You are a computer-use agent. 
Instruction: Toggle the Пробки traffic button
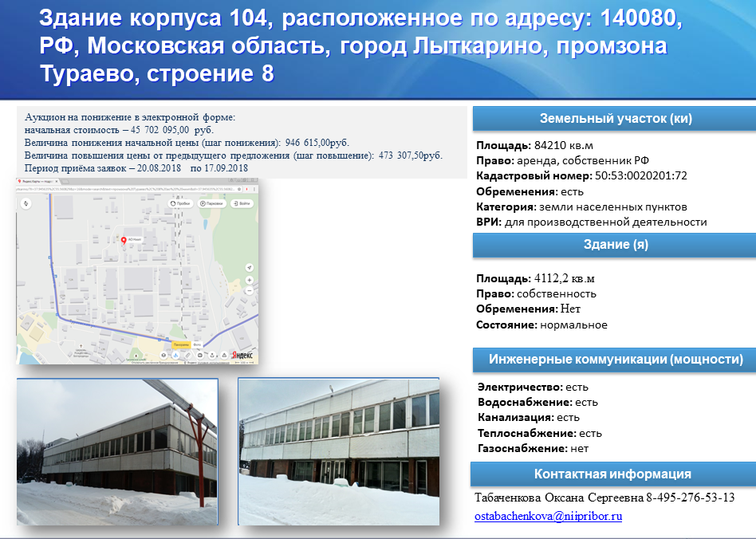[x=182, y=203]
